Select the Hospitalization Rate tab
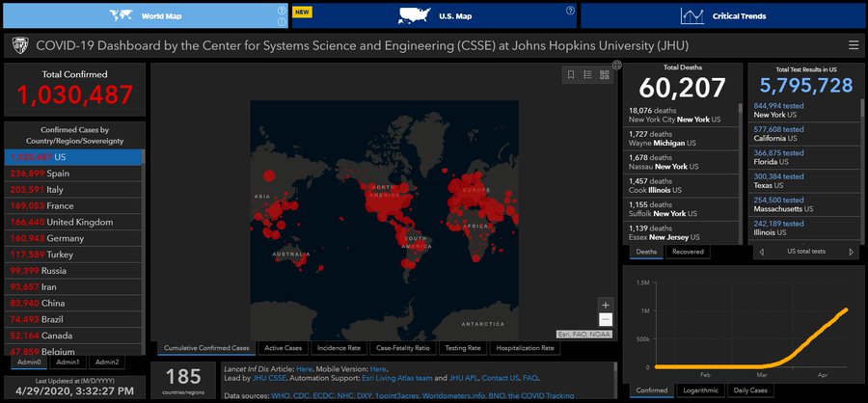This screenshot has height=403, width=868. 525,348
